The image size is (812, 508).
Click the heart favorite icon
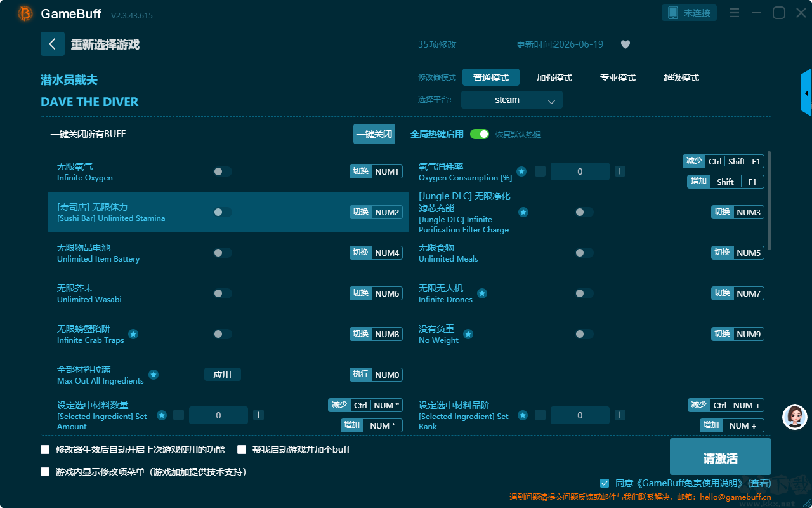625,44
